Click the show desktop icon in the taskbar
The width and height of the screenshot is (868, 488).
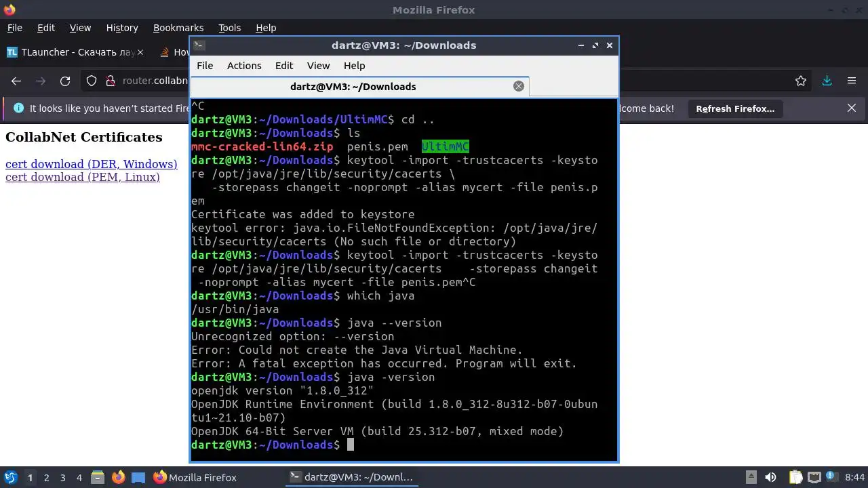138,477
